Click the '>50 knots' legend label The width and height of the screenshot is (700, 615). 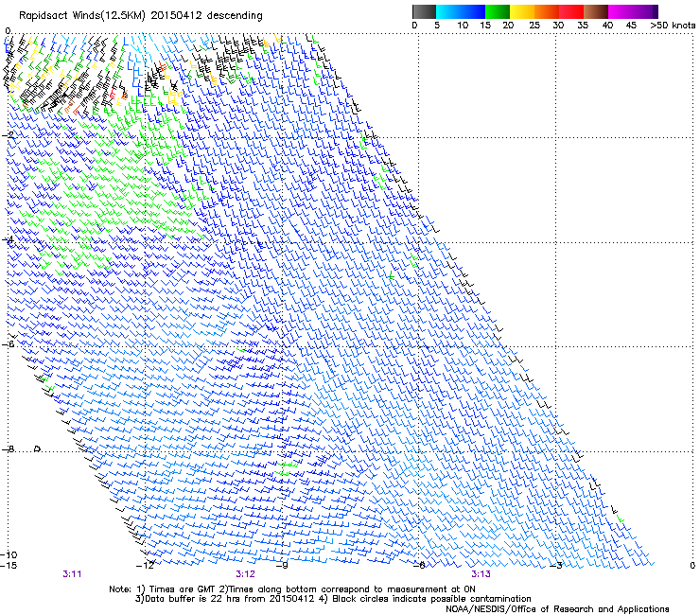(673, 26)
